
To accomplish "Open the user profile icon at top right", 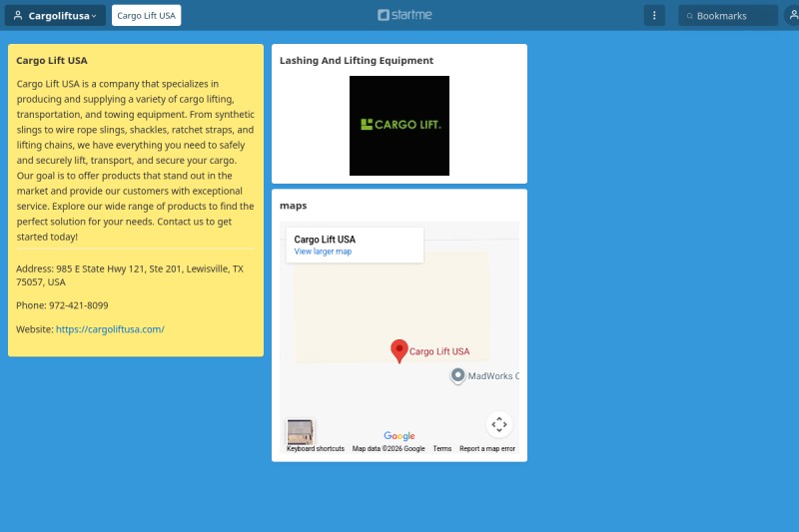I will click(793, 16).
